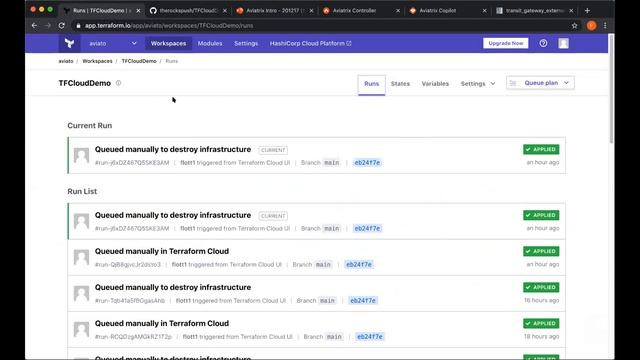This screenshot has height=360, width=640.
Task: Open Chrome three-dot menu
Action: click(605, 25)
